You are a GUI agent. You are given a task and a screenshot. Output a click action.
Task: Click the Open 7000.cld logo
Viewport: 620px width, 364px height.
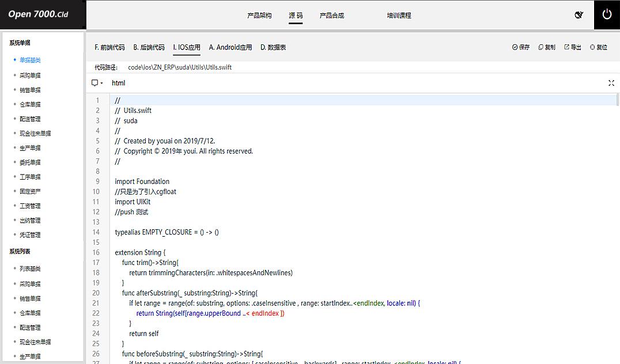coord(39,14)
